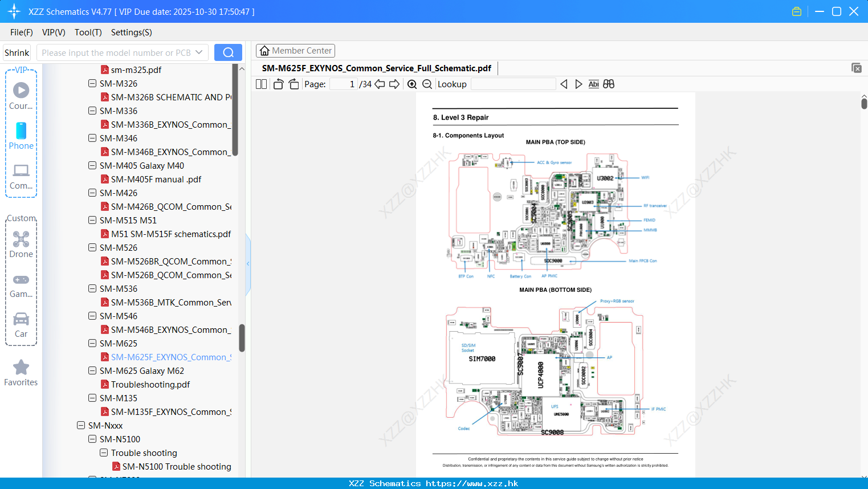
Task: Click the XZZ Schematics app logo
Action: 14,11
